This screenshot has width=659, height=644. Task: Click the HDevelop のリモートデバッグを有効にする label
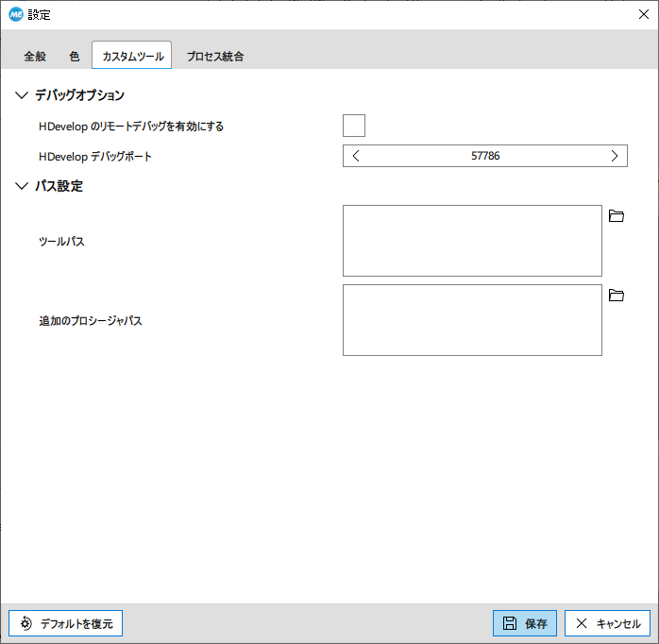[131, 126]
